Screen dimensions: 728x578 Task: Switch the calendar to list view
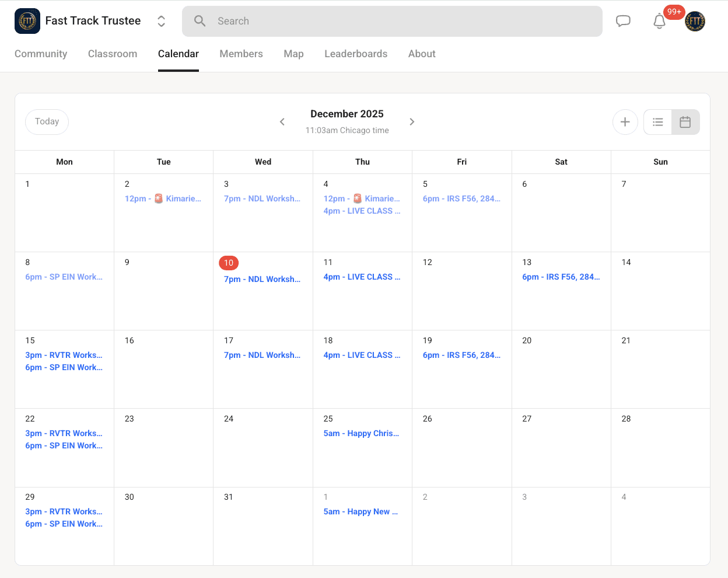[658, 122]
